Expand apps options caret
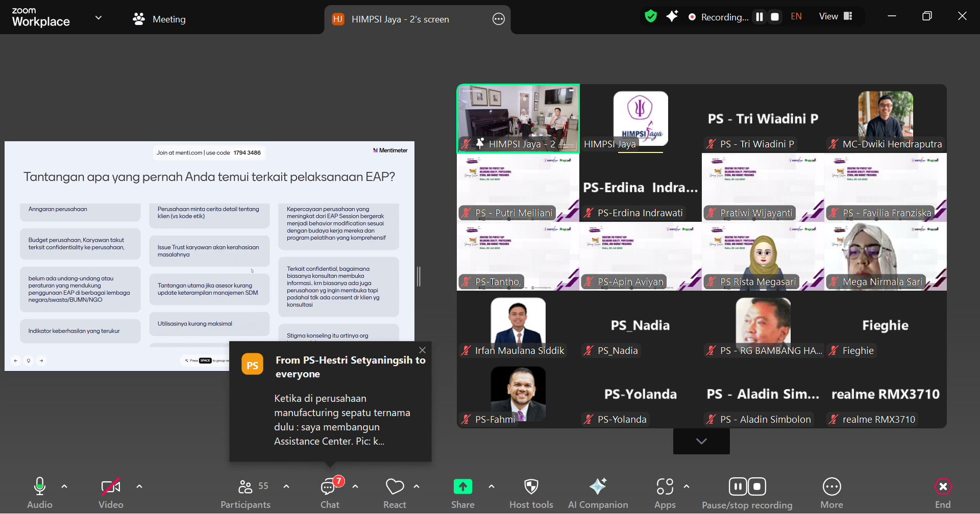 [x=687, y=486]
